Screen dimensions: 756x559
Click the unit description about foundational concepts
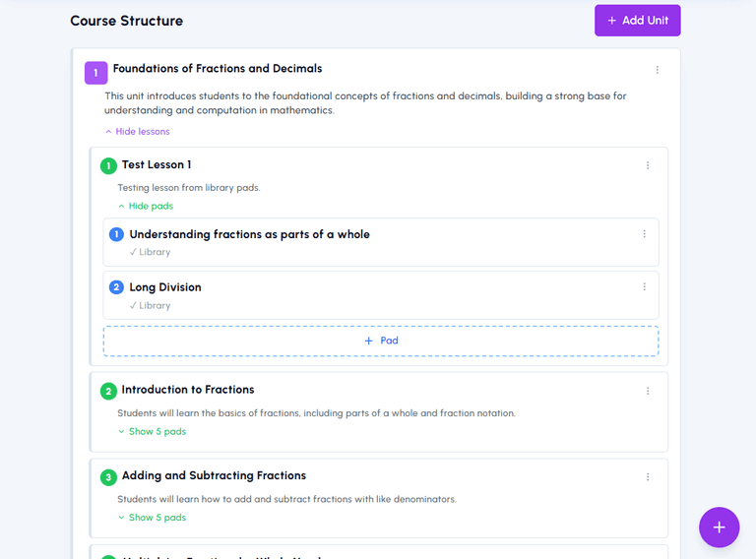click(x=365, y=103)
